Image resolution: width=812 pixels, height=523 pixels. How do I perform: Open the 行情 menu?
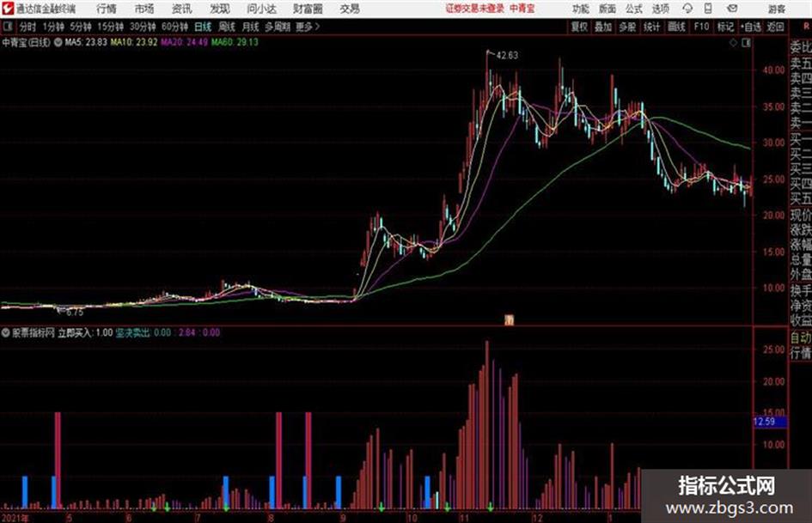pyautogui.click(x=107, y=9)
